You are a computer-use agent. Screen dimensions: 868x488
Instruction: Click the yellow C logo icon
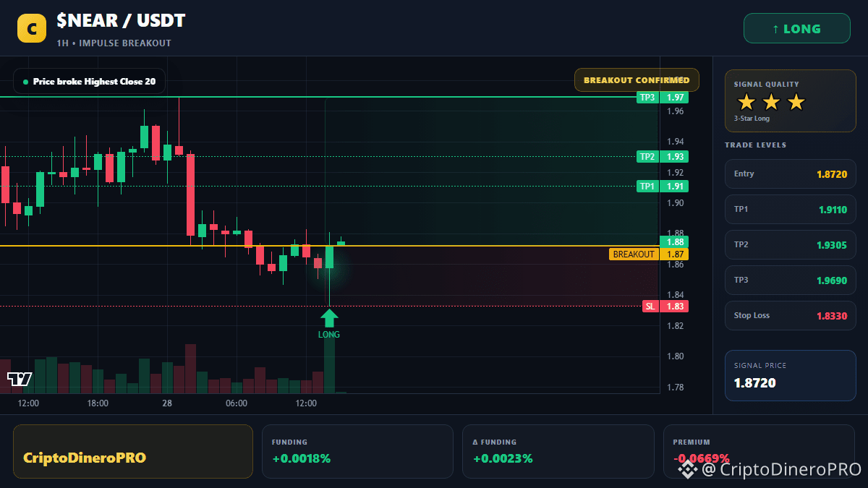pyautogui.click(x=32, y=29)
